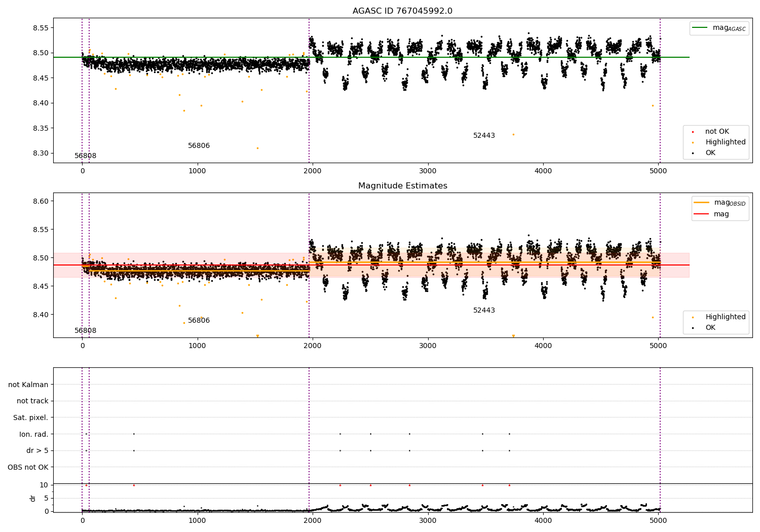This screenshot has width=760, height=532.
Task: Click the "not Kalman" row label
Action: coord(28,385)
